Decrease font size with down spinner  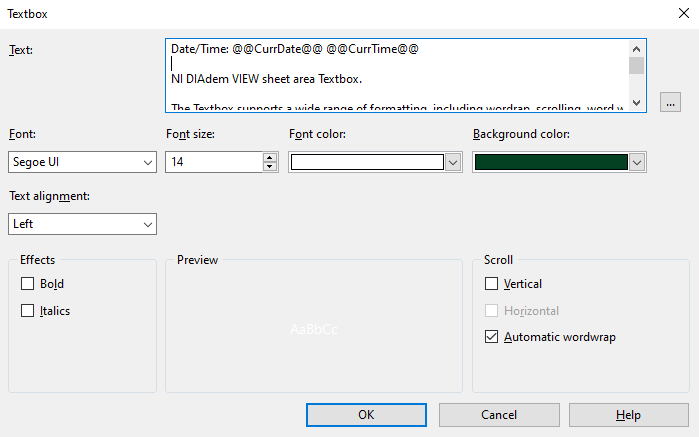coord(270,166)
